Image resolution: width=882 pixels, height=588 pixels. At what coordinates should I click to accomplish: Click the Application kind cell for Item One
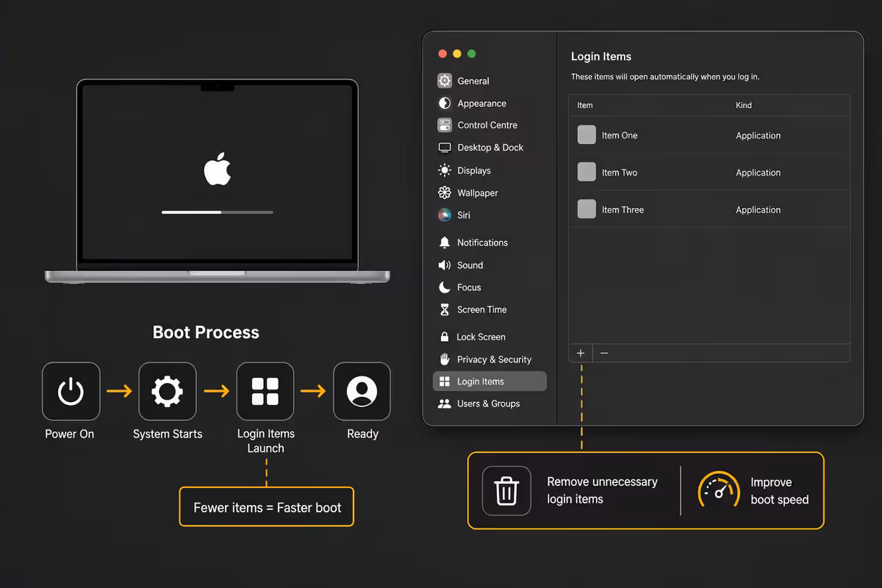(x=758, y=135)
